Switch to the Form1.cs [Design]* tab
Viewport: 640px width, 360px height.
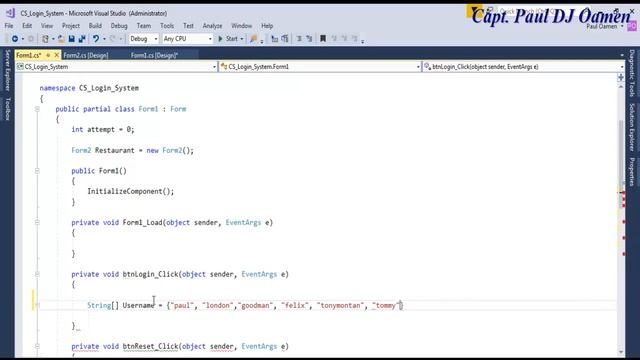[155, 55]
